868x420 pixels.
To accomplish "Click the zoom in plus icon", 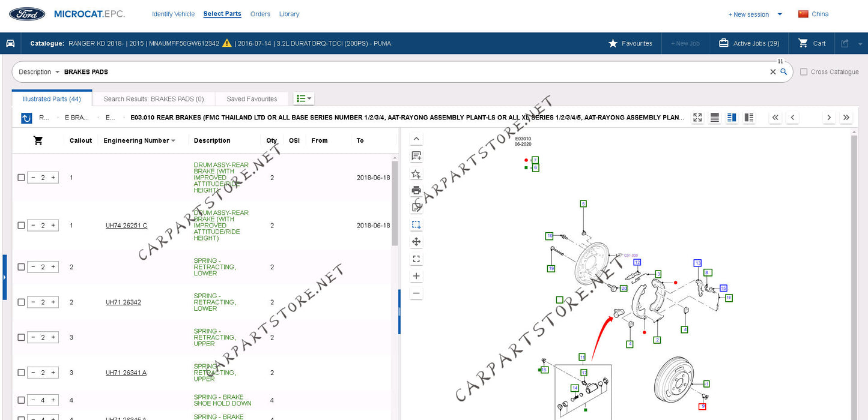I will (x=416, y=276).
